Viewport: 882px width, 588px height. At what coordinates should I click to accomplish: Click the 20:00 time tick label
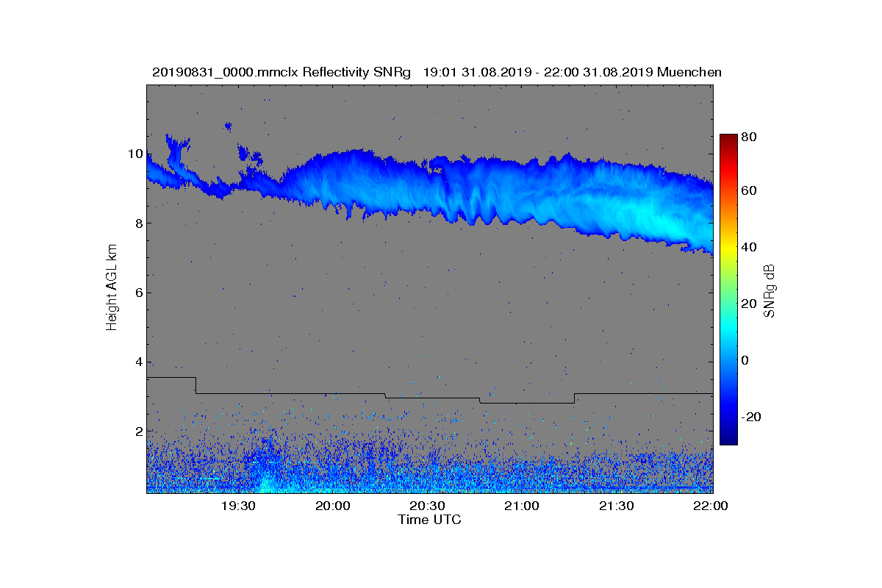333,506
